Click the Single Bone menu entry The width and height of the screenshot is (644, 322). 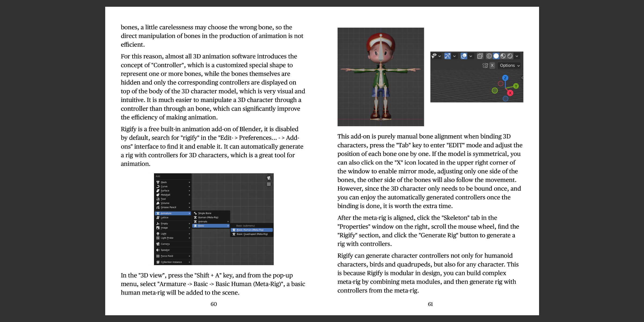tap(205, 213)
